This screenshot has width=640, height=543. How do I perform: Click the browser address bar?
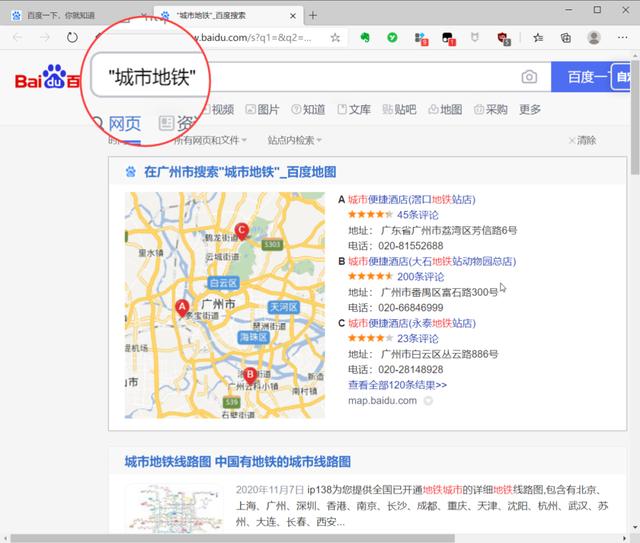pos(251,38)
